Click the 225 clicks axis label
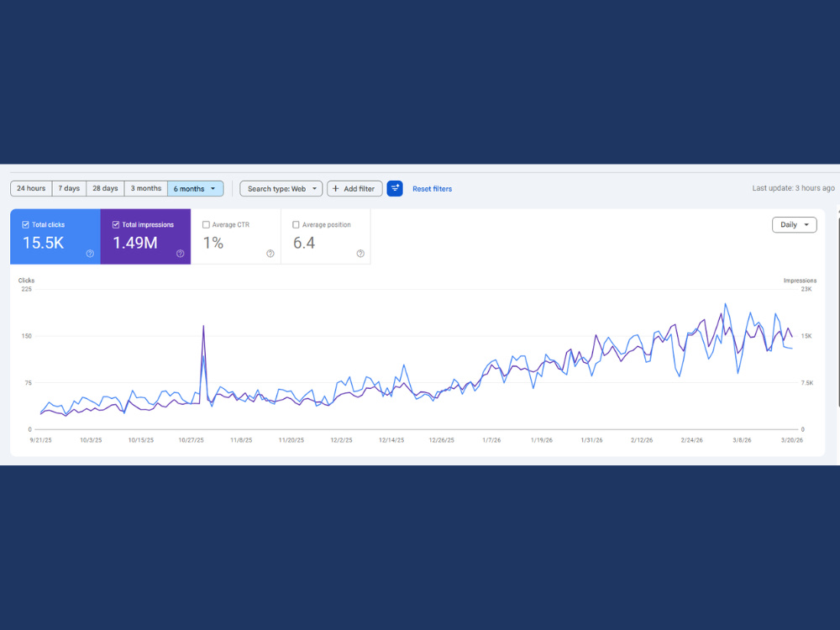Viewport: 840px width, 630px height. pos(26,289)
